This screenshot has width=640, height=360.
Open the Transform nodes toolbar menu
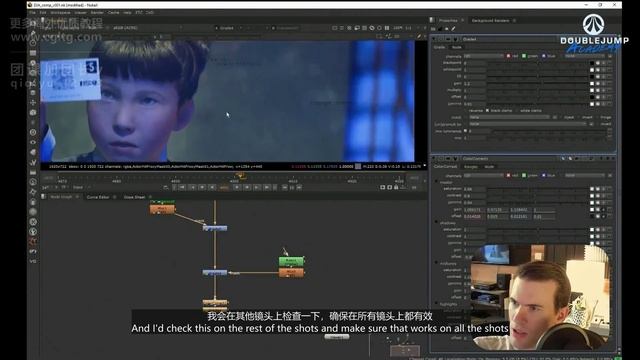click(33, 102)
